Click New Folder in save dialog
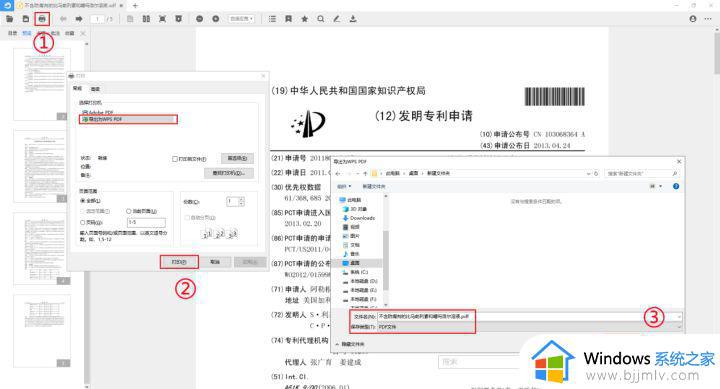This screenshot has height=389, width=720. pyautogui.click(x=374, y=186)
